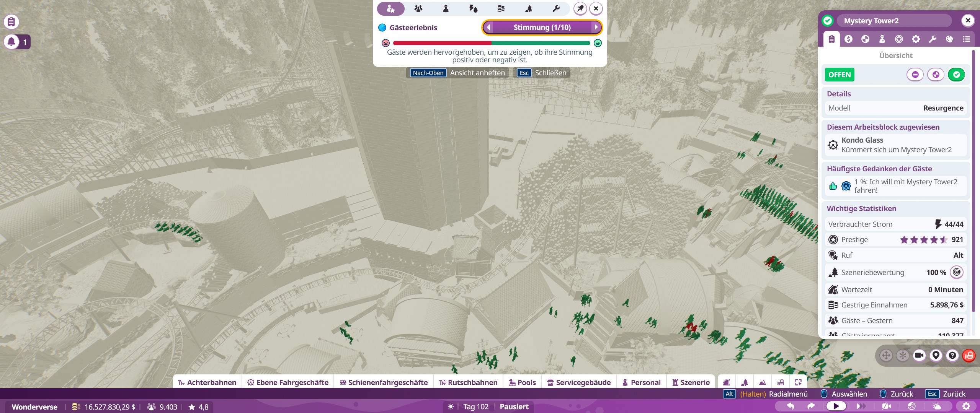The width and height of the screenshot is (980, 413).
Task: Set ride to open with green checkmark
Action: 956,75
